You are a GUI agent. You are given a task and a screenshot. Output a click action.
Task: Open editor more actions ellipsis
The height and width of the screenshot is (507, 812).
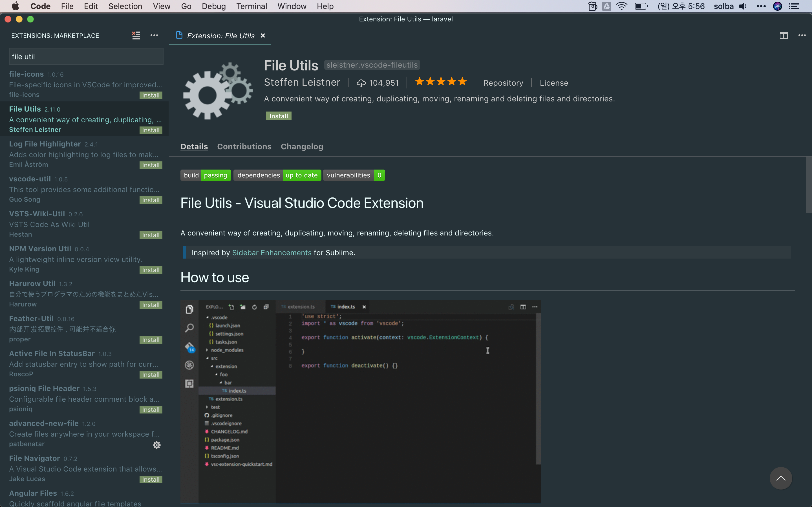click(802, 35)
